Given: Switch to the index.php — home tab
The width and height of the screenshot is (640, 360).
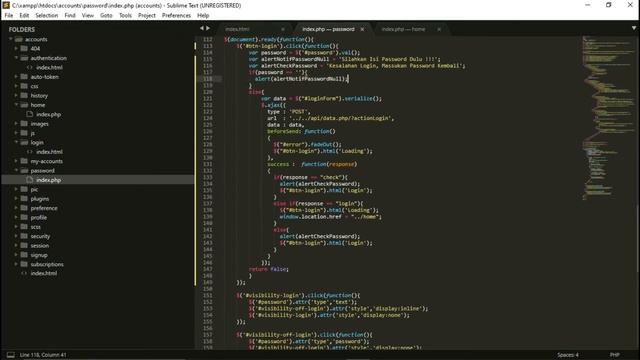Looking at the screenshot, I should [x=403, y=29].
